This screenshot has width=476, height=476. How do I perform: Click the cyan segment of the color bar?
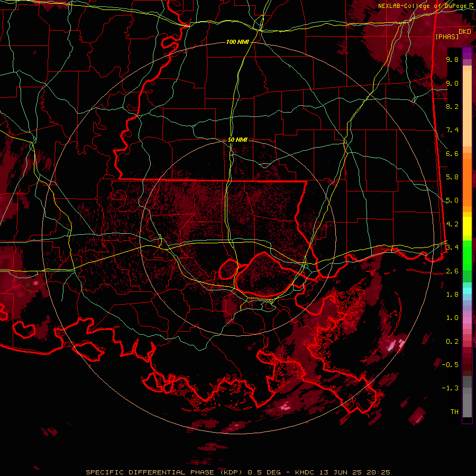point(467,291)
